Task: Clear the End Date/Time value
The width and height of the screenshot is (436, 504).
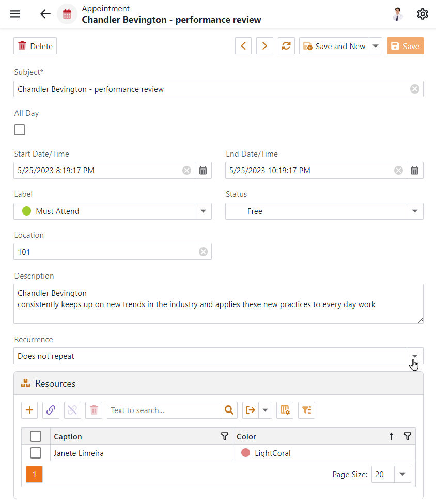Action: point(398,171)
